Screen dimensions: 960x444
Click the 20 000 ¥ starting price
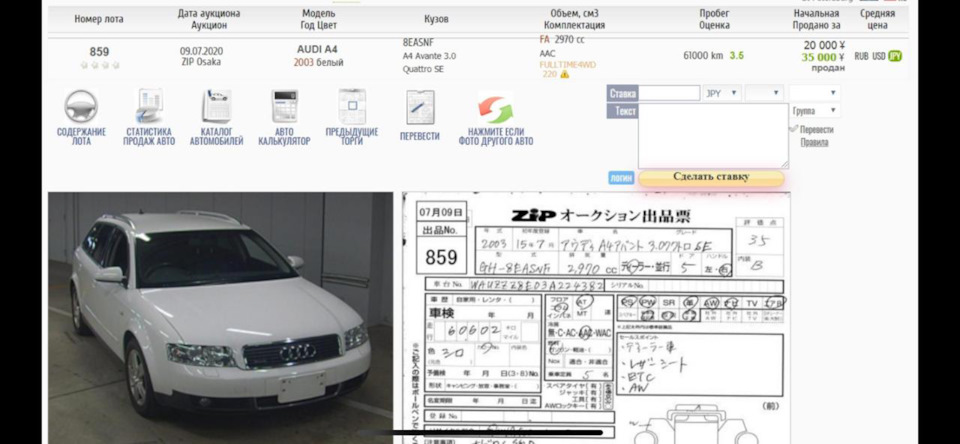(824, 45)
